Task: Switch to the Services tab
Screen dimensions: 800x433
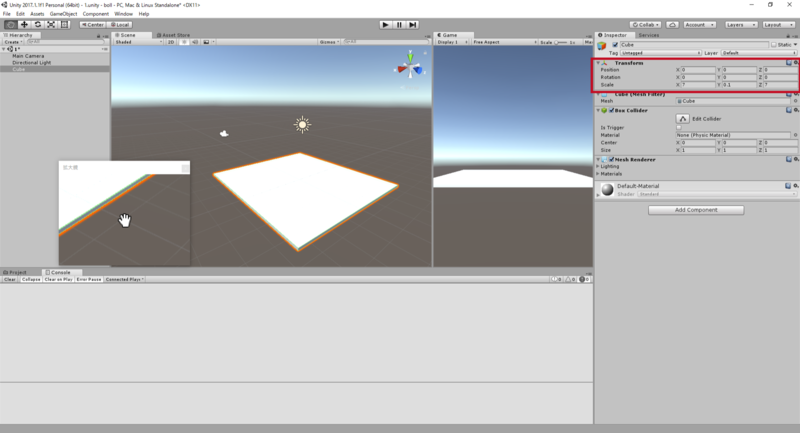Action: coord(648,35)
